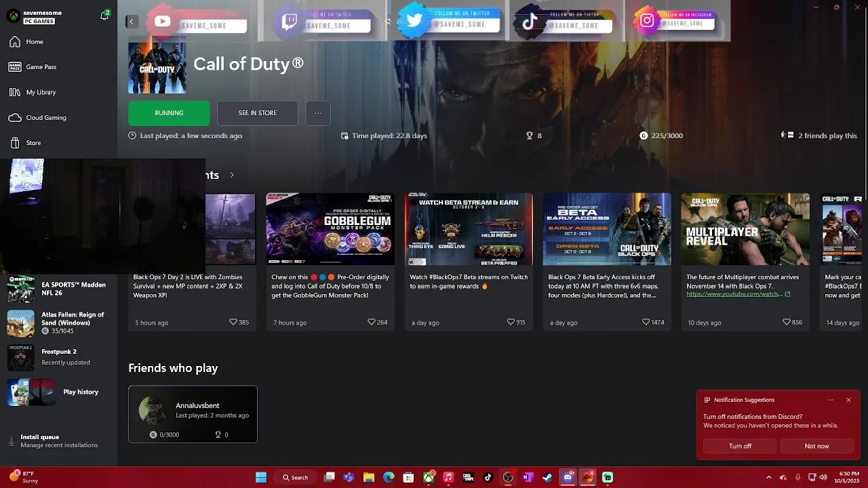Open Frostpunk 2 in sidebar
The image size is (868, 488).
[58, 357]
